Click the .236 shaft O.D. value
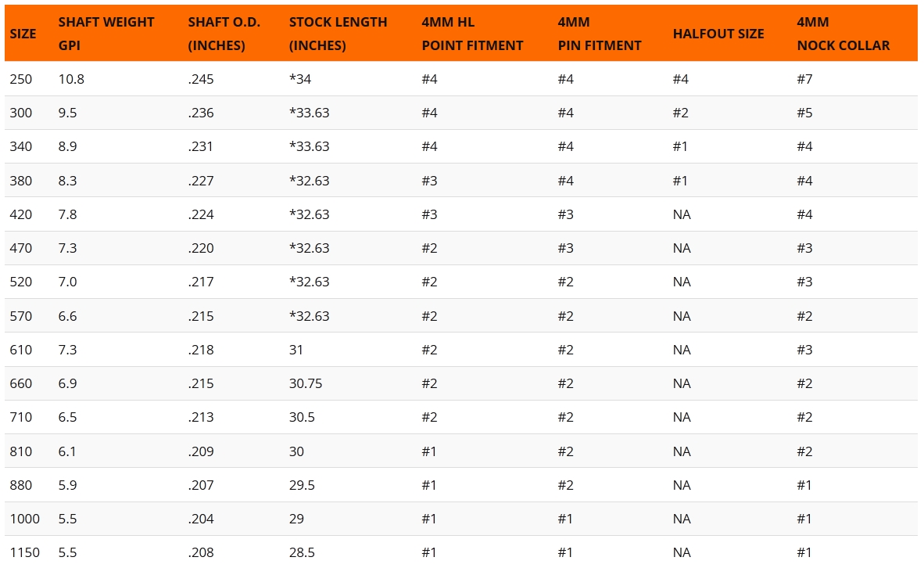This screenshot has height=568, width=924. [201, 113]
